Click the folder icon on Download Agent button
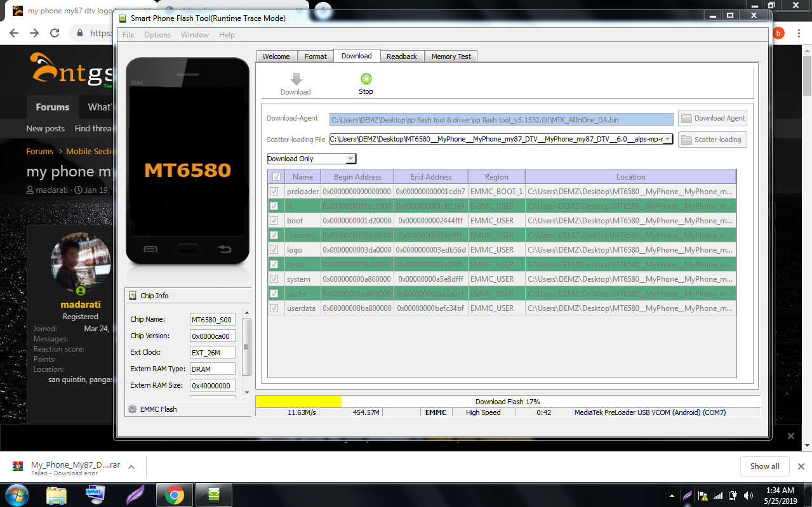Screen dimensions: 812x507 (x=686, y=118)
